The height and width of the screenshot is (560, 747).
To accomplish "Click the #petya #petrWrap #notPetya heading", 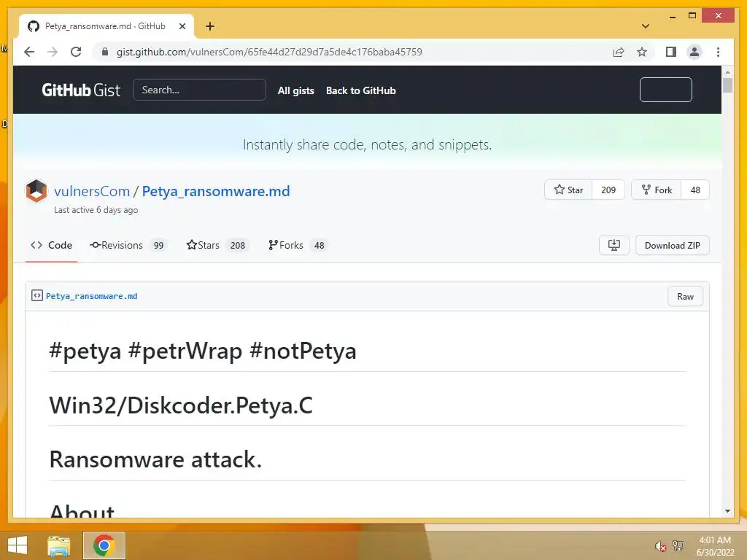I will coord(203,351).
